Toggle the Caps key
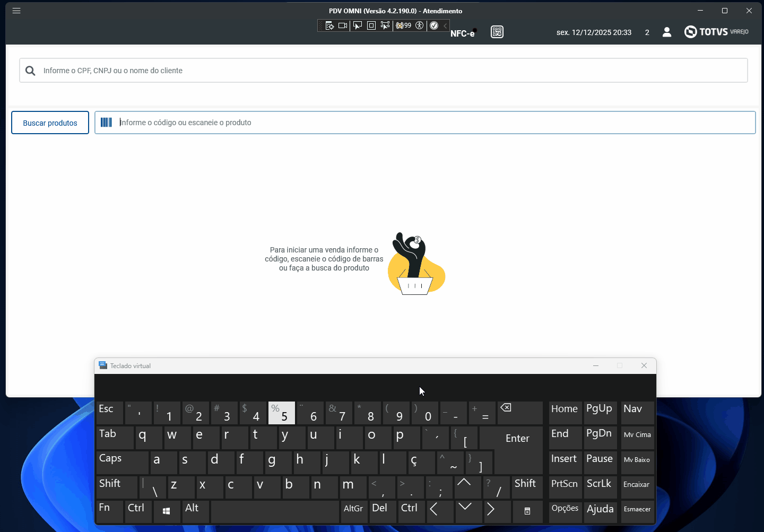 [122, 463]
